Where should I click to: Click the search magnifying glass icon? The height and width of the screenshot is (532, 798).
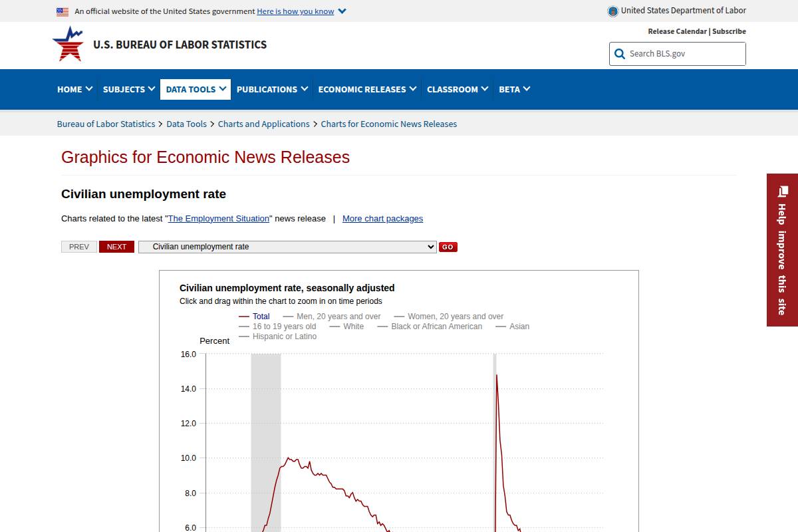pyautogui.click(x=619, y=54)
